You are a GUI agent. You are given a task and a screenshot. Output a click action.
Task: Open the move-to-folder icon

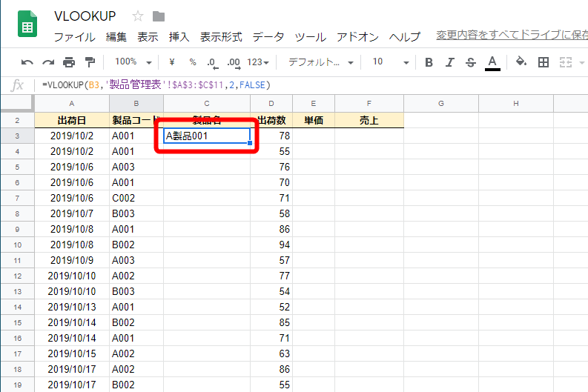[159, 16]
